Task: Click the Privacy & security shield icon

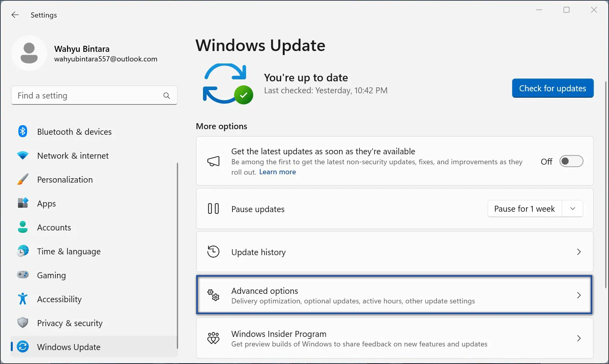Action: (23, 323)
